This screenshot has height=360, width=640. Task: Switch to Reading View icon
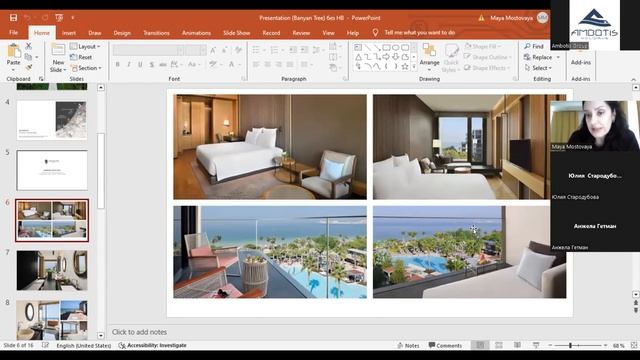pos(517,345)
